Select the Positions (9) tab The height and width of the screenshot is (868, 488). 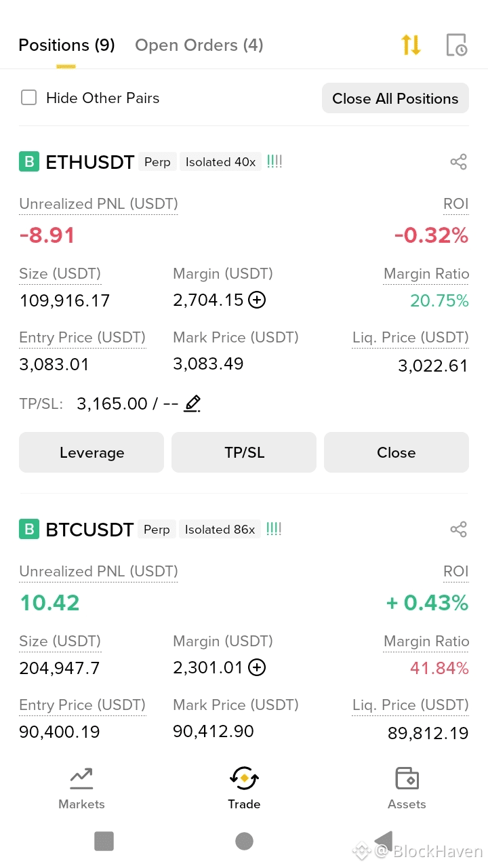point(66,45)
